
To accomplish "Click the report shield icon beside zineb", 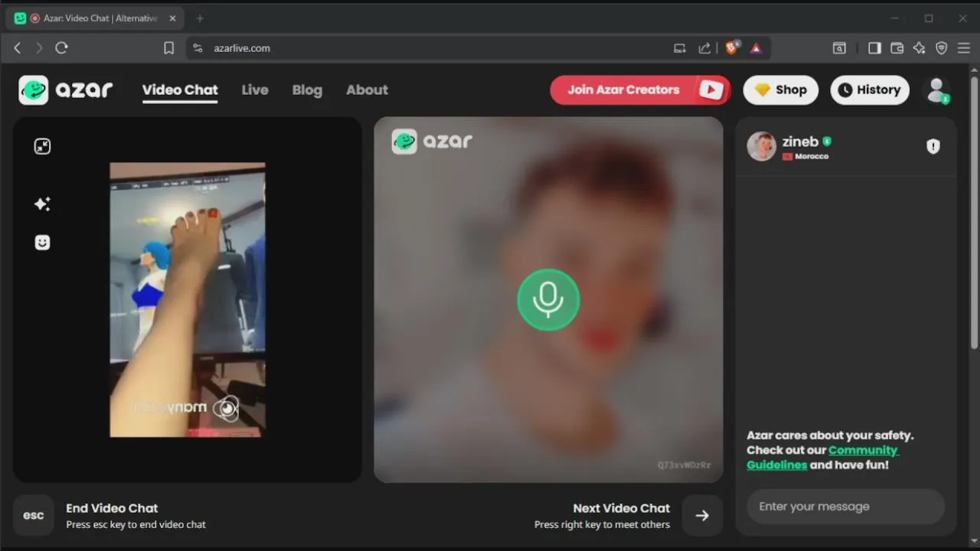I will pos(933,146).
